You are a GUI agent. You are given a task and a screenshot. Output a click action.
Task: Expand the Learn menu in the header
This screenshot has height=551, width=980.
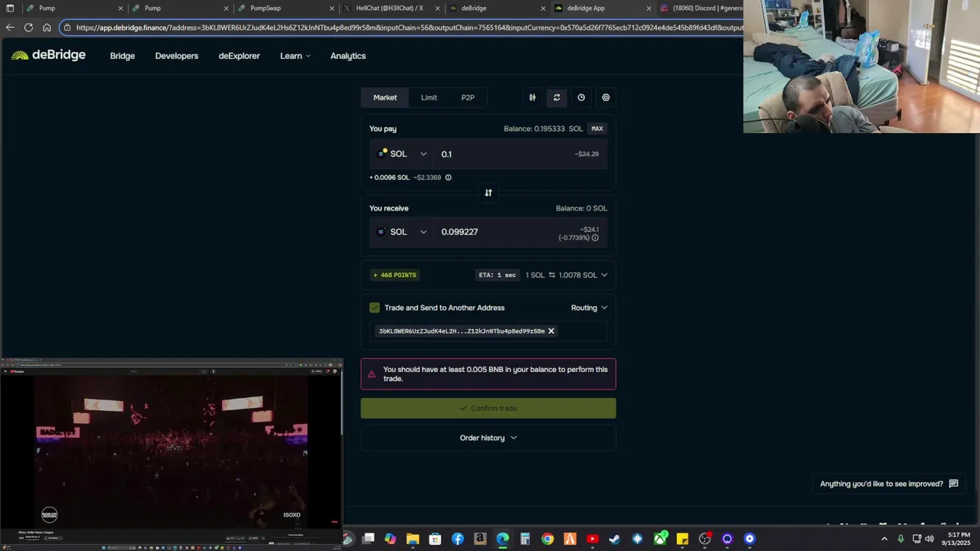296,56
